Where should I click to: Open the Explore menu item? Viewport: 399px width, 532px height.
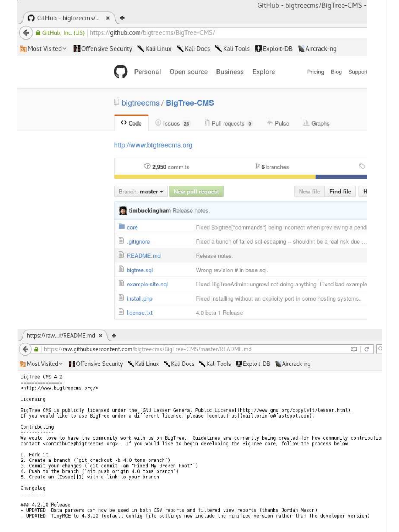263,72
